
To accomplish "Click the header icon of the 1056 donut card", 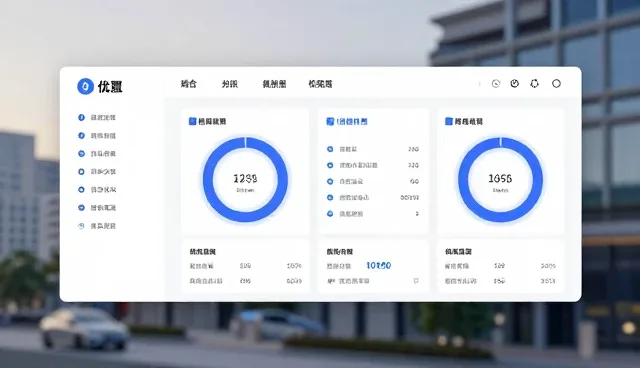I will 449,121.
